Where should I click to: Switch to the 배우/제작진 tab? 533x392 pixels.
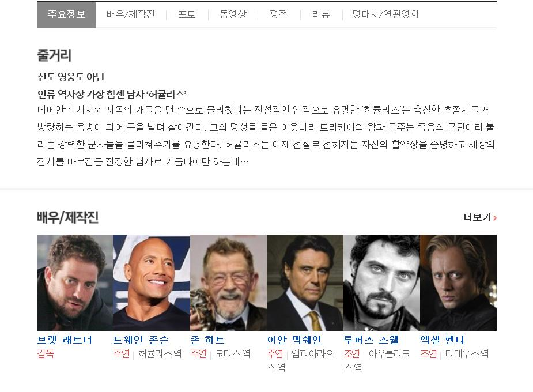pos(131,14)
